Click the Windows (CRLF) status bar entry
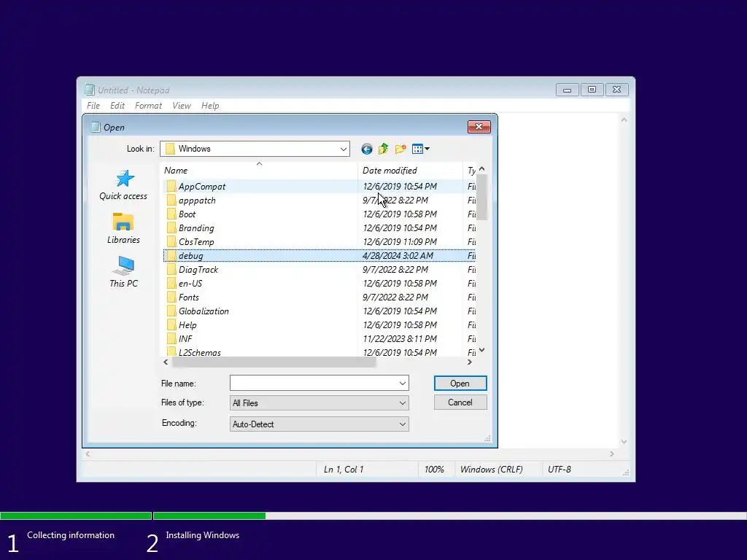 click(x=491, y=470)
